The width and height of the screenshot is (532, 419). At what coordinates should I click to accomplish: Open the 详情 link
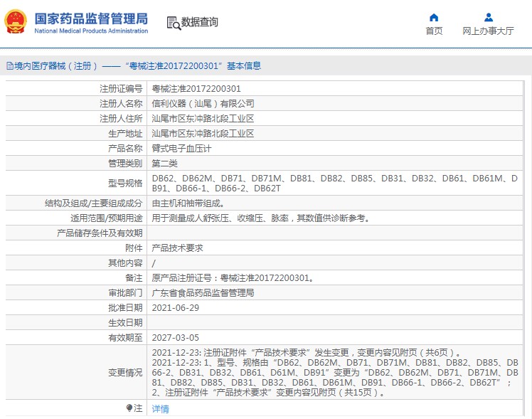pyautogui.click(x=160, y=409)
